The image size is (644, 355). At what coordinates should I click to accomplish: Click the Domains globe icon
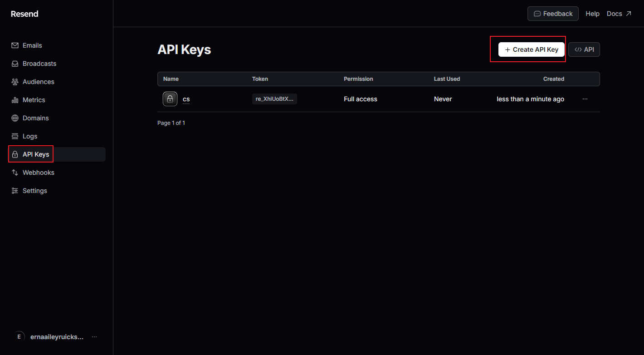coord(15,118)
